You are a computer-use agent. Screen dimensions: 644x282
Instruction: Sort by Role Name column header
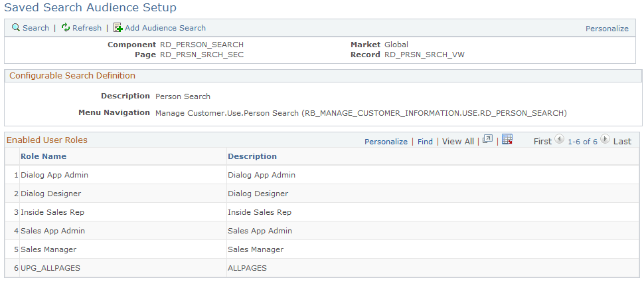tap(44, 156)
